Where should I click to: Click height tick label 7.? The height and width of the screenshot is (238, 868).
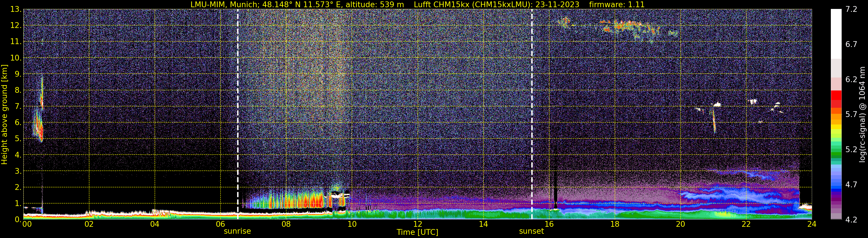pyautogui.click(x=18, y=106)
